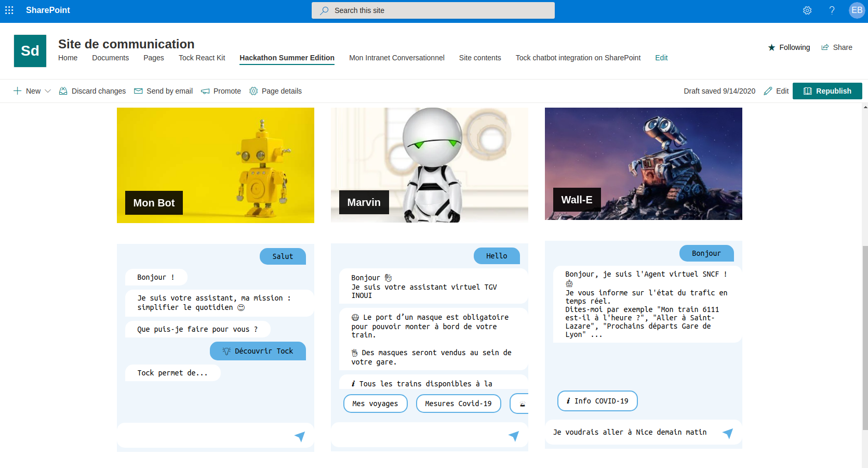Click the Mon Bot yellow robot image
This screenshot has width=868, height=468.
coord(216,165)
